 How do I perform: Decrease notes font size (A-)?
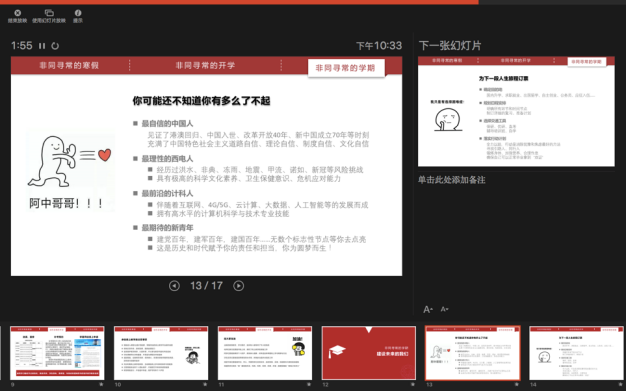444,309
